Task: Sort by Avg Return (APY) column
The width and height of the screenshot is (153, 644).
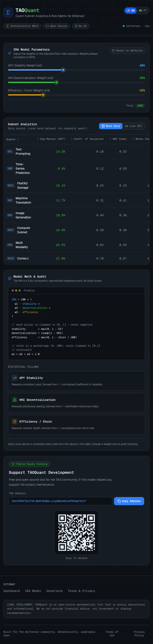Action: (51, 139)
